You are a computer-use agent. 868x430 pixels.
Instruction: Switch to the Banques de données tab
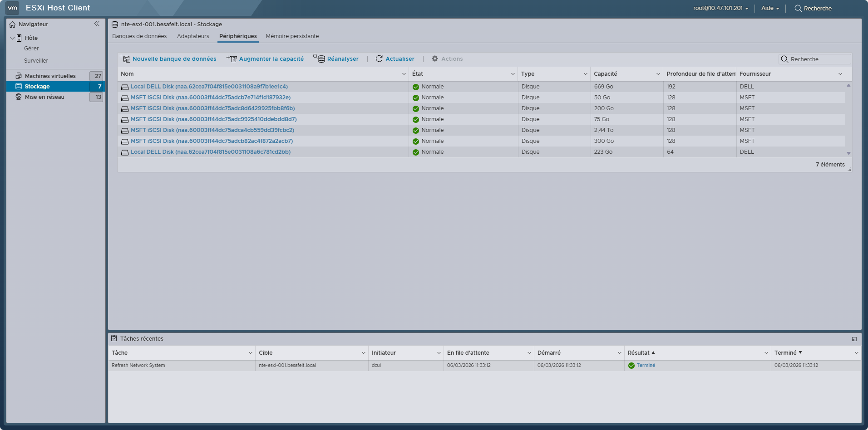(139, 36)
